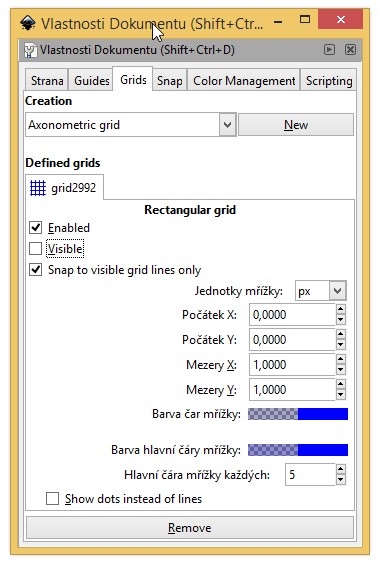Switch to the Strana tab

tap(47, 80)
